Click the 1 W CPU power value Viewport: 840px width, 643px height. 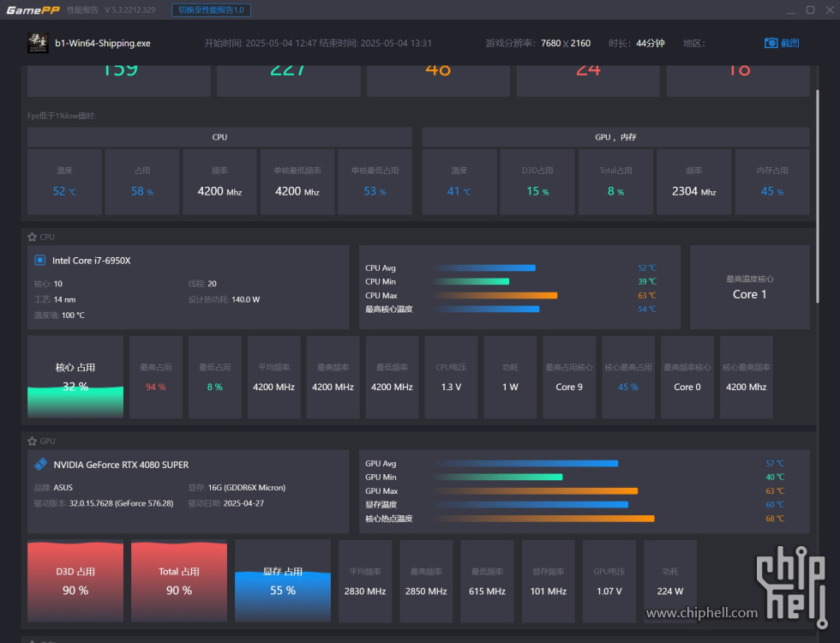[x=510, y=387]
